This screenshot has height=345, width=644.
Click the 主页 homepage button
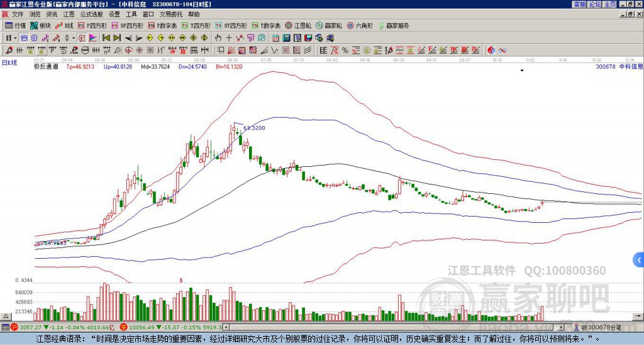610,4
